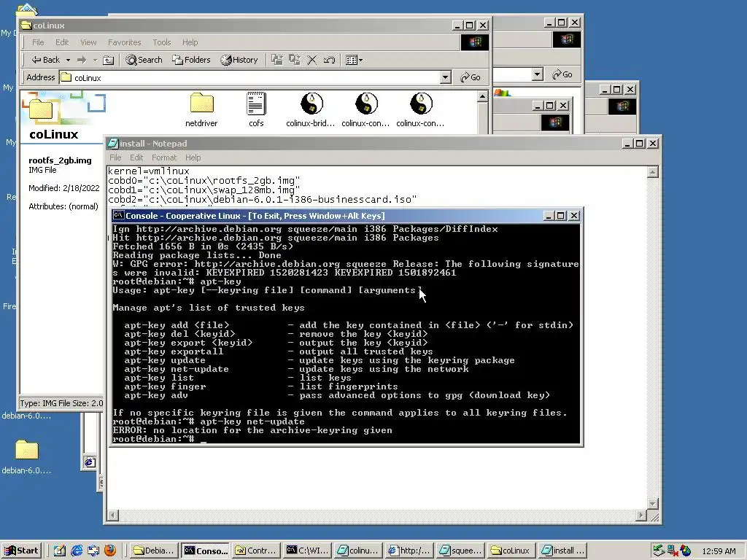
Task: Click Notepad horizontal scrollbar right arrow
Action: coord(641,516)
